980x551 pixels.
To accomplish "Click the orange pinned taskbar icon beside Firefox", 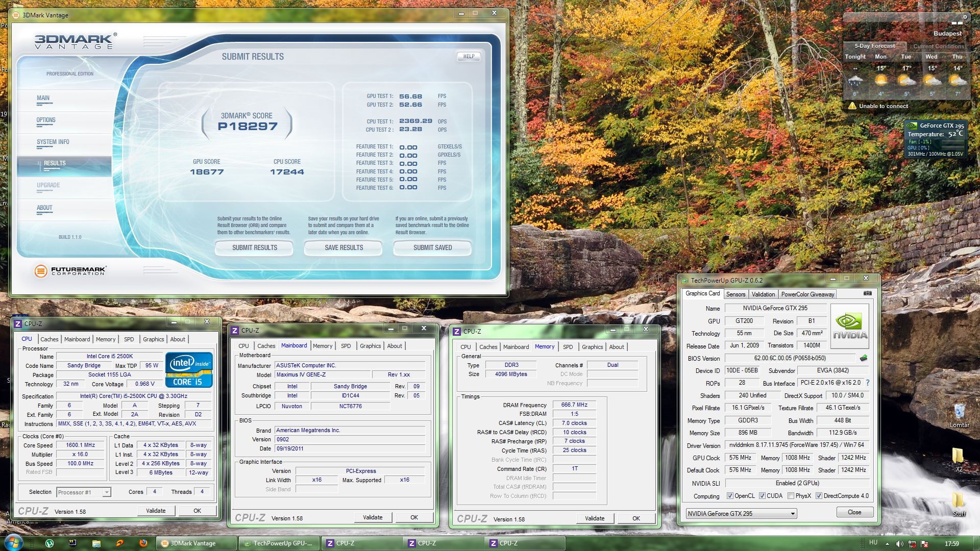I will coord(119,543).
